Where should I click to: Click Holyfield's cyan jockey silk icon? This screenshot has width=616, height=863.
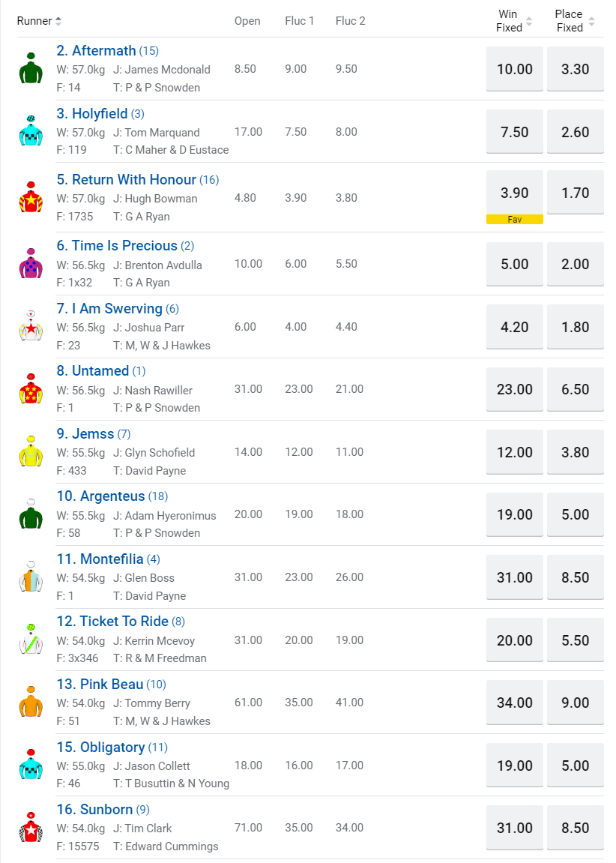pyautogui.click(x=31, y=131)
